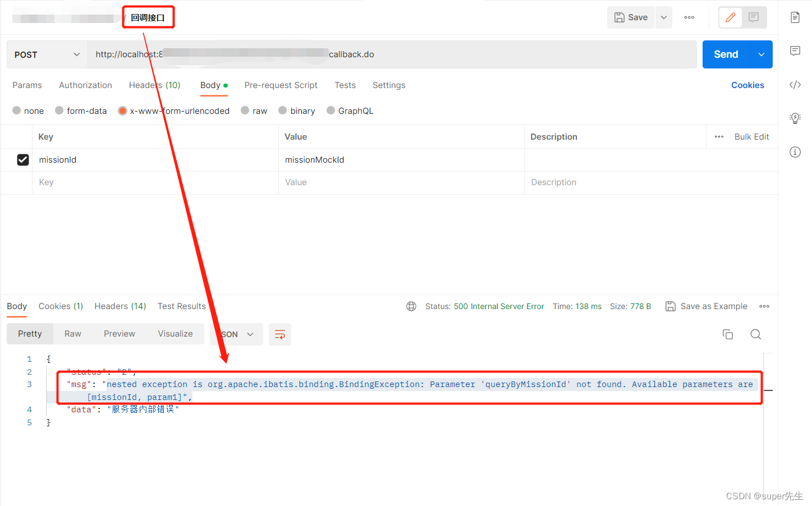The height and width of the screenshot is (506, 812).
Task: Open the Settings tab
Action: pos(389,85)
